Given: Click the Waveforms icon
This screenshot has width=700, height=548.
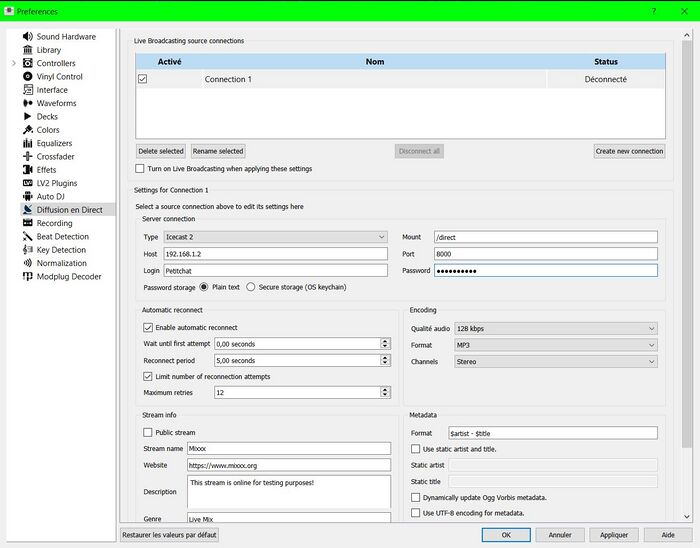Looking at the screenshot, I should [x=28, y=103].
